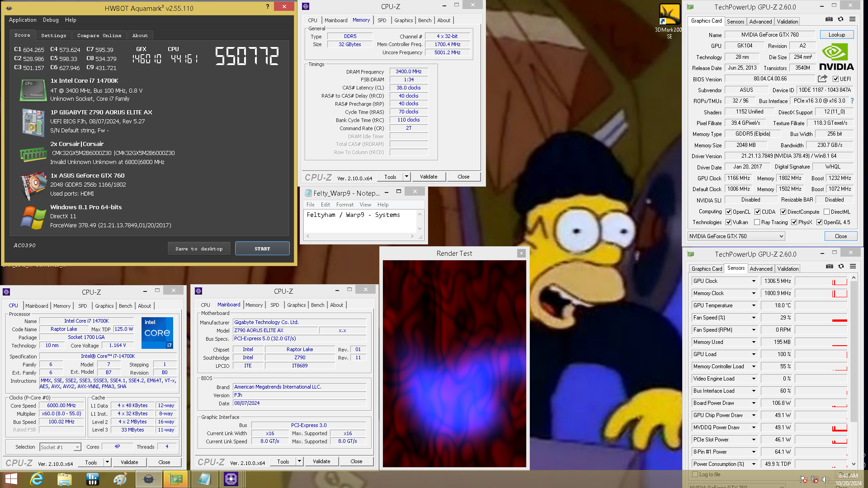The image size is (868, 488).
Task: Click into the Notepad text area
Action: click(x=361, y=221)
